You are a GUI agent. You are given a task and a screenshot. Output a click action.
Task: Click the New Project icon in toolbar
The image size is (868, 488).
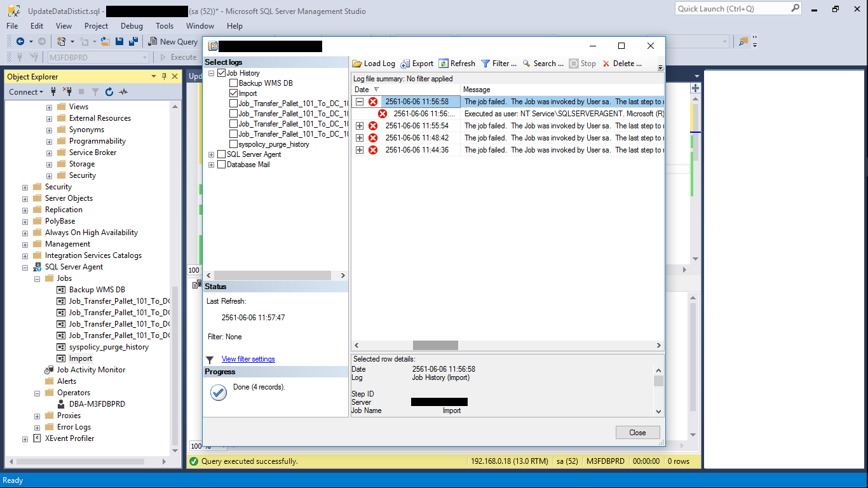[62, 41]
